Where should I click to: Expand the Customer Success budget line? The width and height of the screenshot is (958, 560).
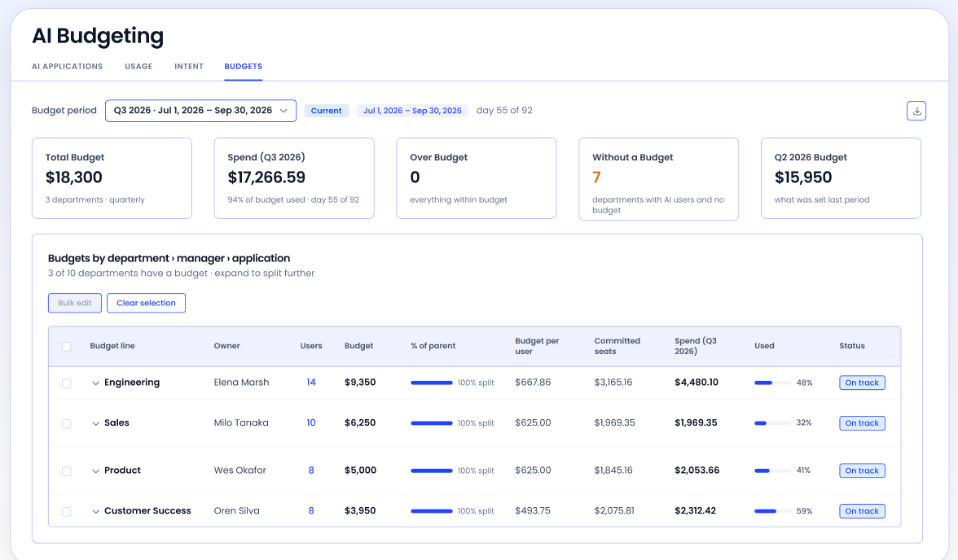click(x=96, y=511)
